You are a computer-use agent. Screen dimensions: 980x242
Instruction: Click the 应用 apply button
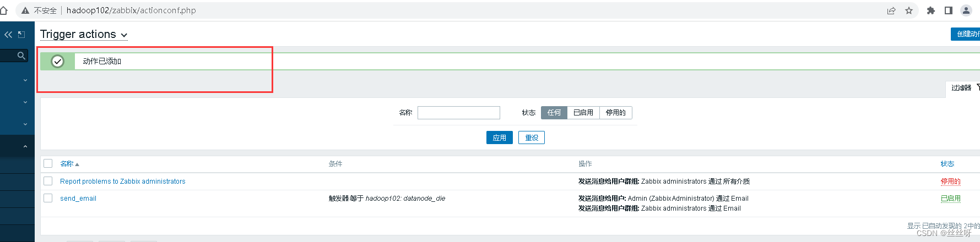pyautogui.click(x=500, y=137)
